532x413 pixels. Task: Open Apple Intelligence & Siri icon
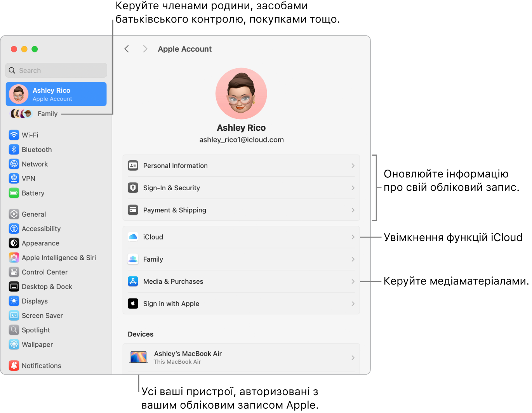pyautogui.click(x=14, y=258)
